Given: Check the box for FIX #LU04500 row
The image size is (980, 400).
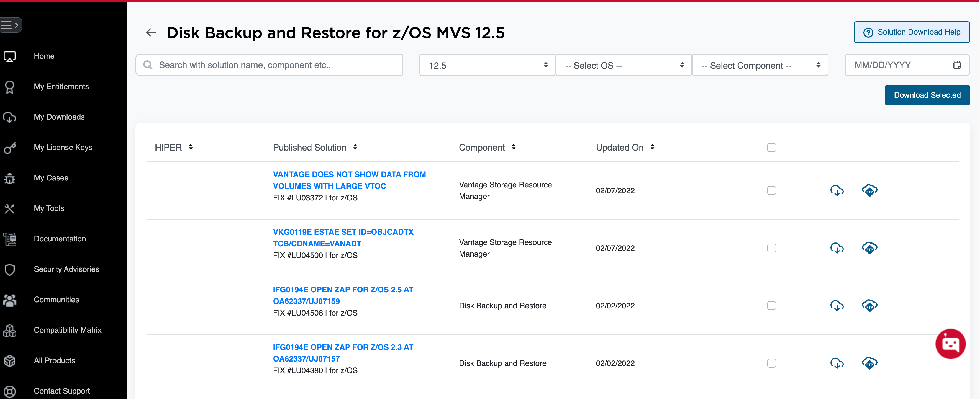Looking at the screenshot, I should (771, 248).
